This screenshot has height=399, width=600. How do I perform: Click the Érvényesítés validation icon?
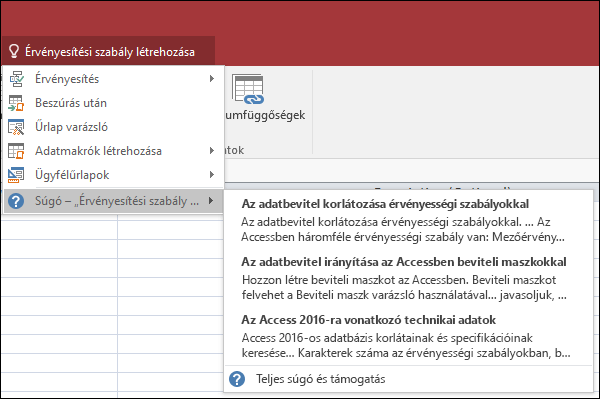(x=16, y=79)
